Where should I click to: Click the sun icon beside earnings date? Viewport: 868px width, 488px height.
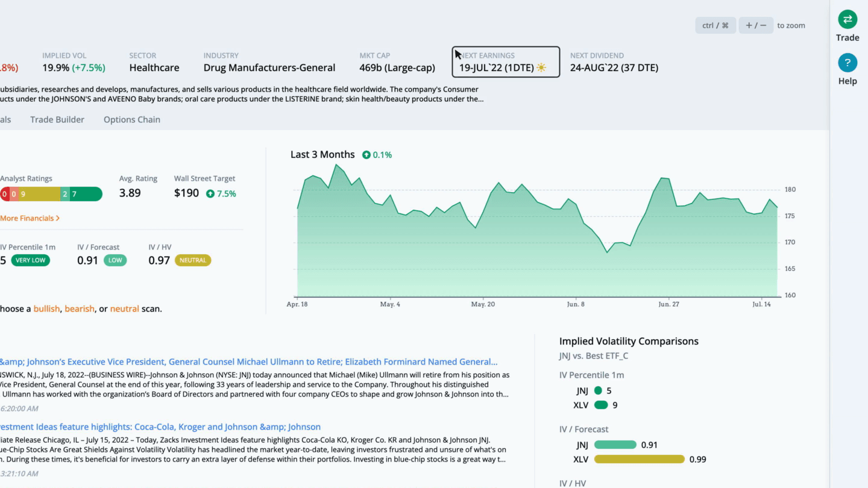coord(541,67)
